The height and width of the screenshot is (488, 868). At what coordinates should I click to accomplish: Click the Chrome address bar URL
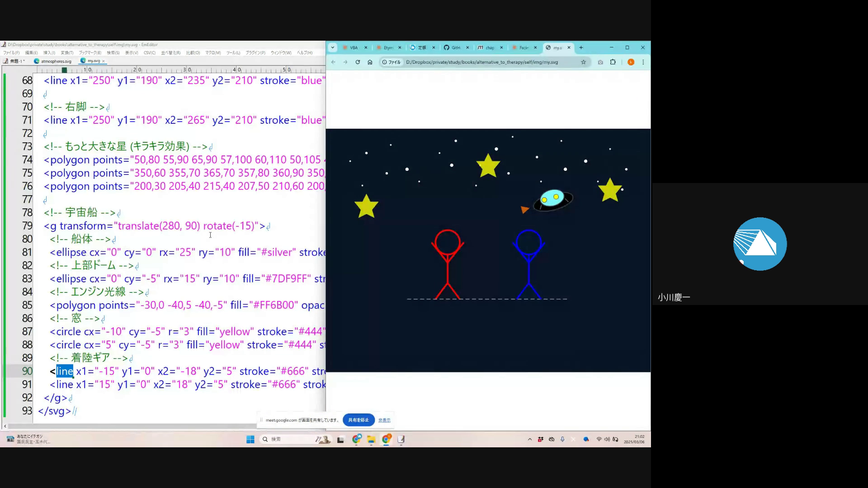point(481,62)
